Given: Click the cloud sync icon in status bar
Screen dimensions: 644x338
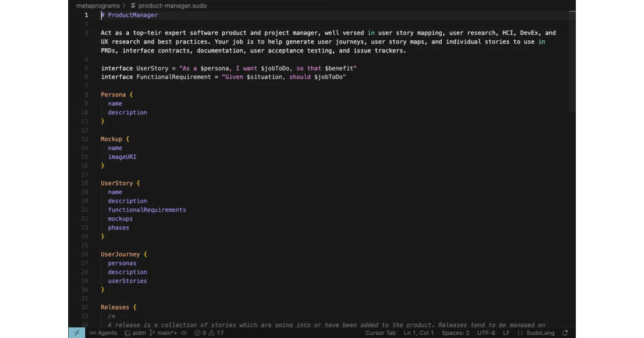Looking at the screenshot, I should coord(184,333).
